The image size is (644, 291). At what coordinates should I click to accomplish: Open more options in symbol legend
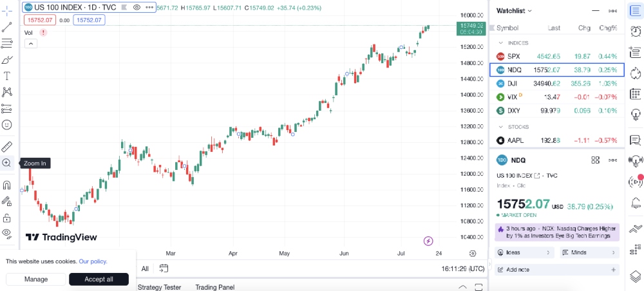click(149, 7)
